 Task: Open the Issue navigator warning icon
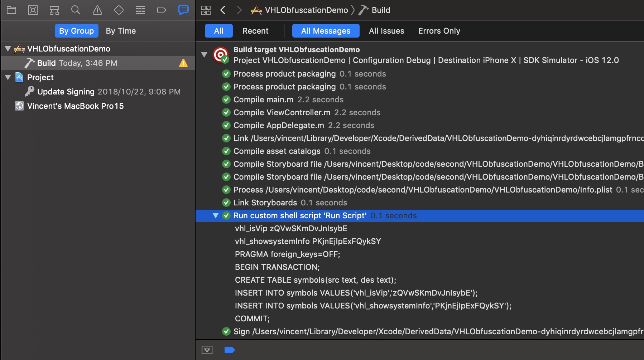click(x=97, y=10)
